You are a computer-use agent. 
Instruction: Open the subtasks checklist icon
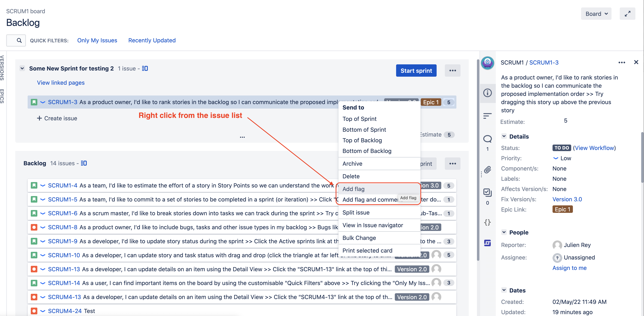[487, 192]
